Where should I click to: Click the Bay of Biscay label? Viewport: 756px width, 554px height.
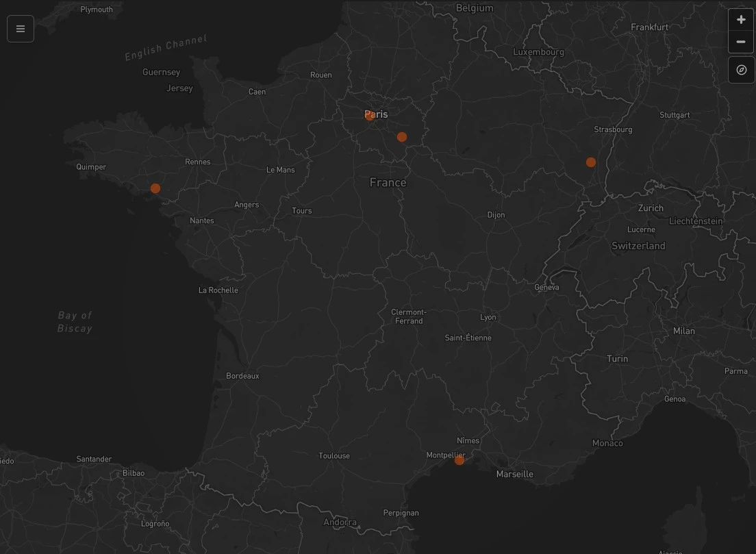[x=75, y=321]
